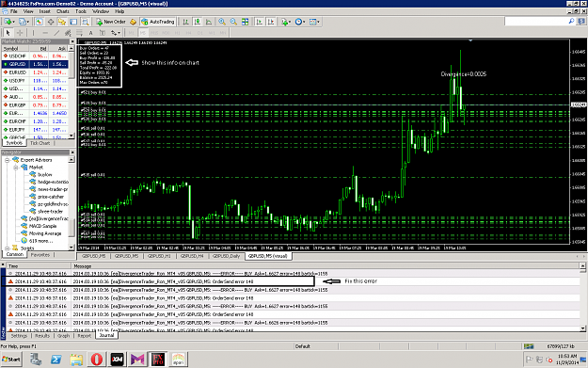Viewport: 588px width, 368px height.
Task: Collapse the Market tree node
Action: click(x=16, y=168)
